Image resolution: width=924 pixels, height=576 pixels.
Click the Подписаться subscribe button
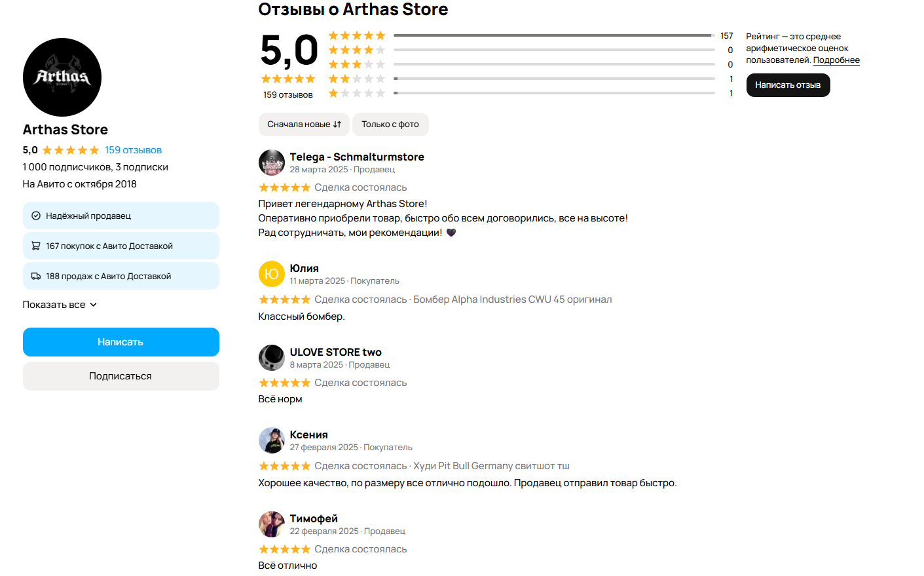click(120, 375)
